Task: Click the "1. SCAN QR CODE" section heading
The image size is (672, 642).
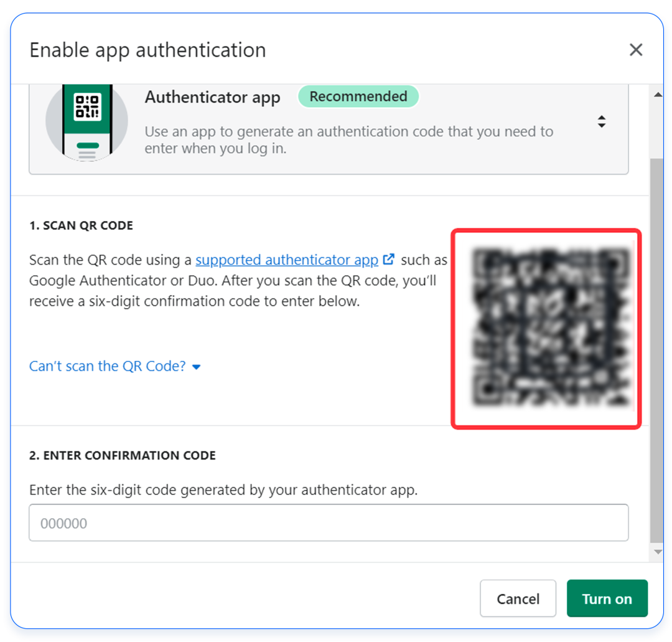Action: click(82, 225)
